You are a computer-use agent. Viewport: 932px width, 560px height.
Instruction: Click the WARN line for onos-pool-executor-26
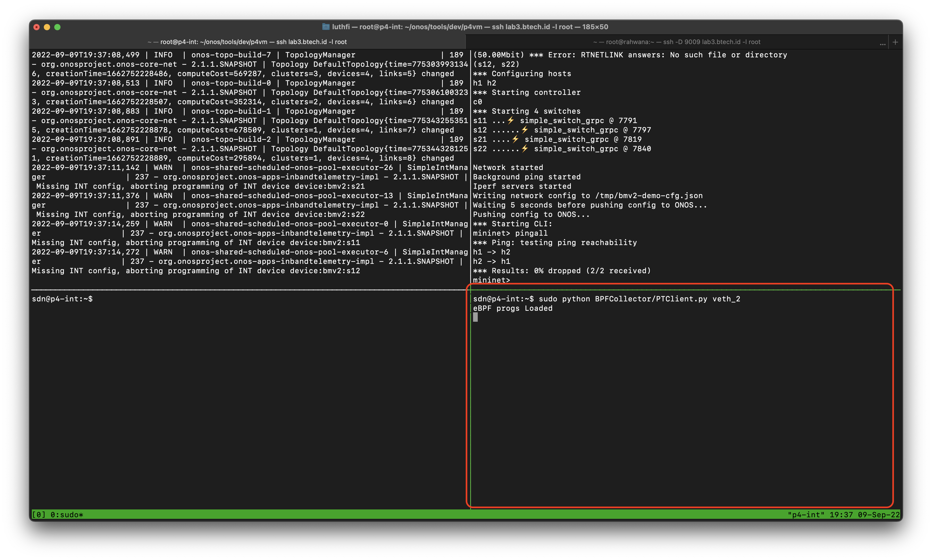pyautogui.click(x=250, y=168)
